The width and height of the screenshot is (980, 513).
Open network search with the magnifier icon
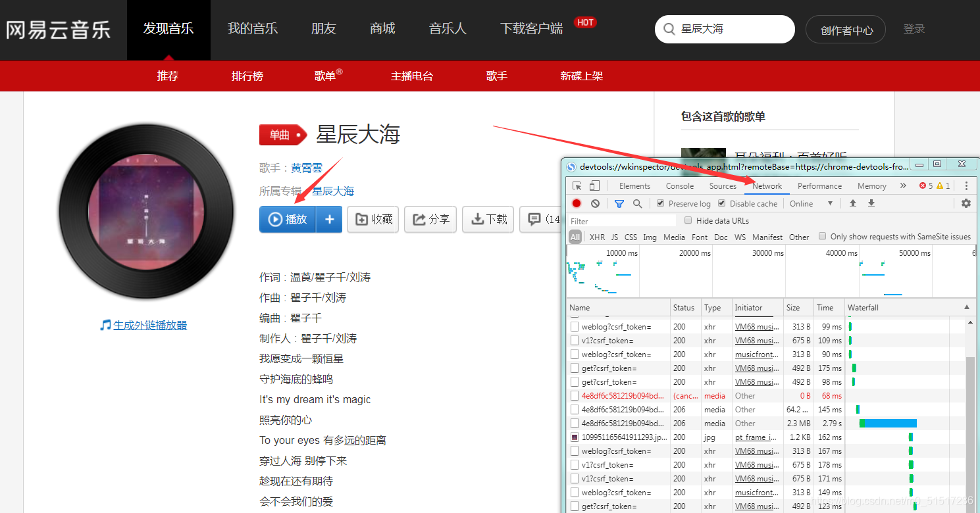[x=636, y=203]
